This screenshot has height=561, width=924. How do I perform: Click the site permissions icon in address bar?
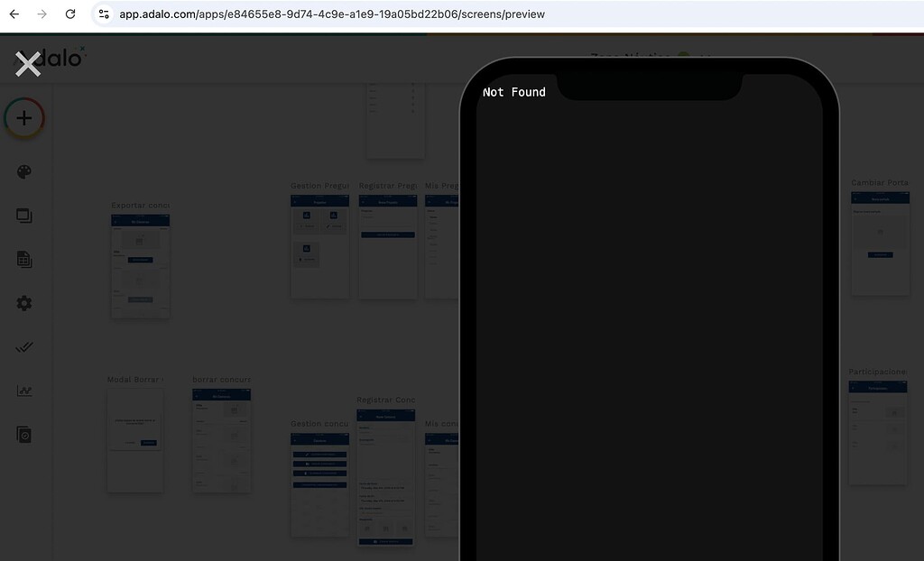(104, 14)
